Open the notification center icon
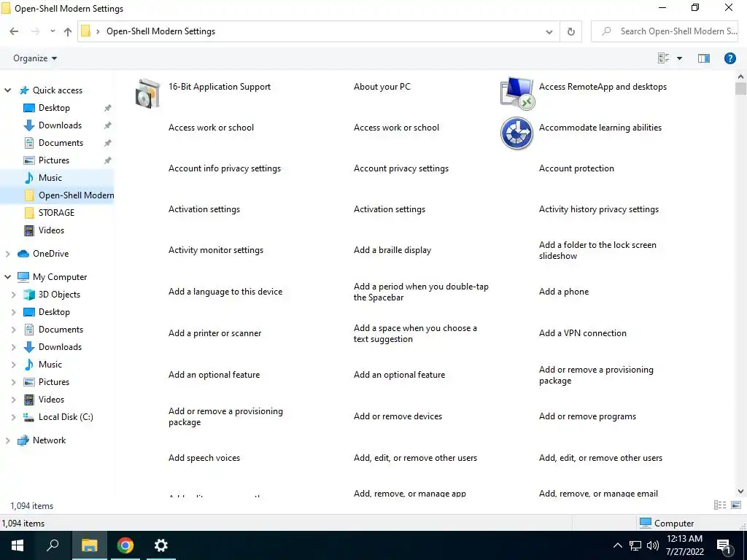Image resolution: width=747 pixels, height=560 pixels. 724,545
